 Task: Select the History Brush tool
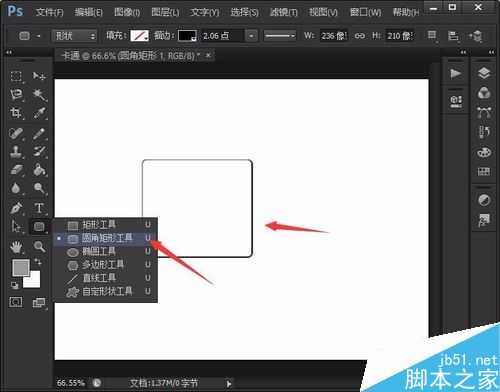tap(39, 152)
